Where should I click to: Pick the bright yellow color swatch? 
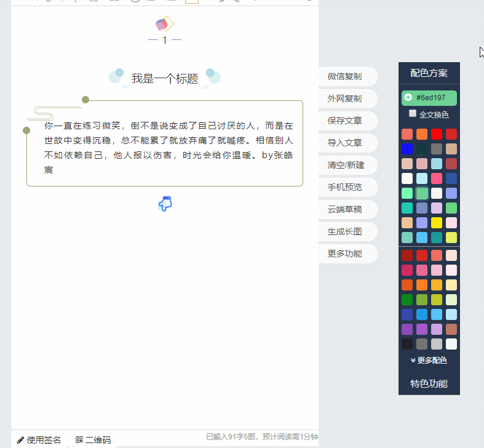[437, 223]
